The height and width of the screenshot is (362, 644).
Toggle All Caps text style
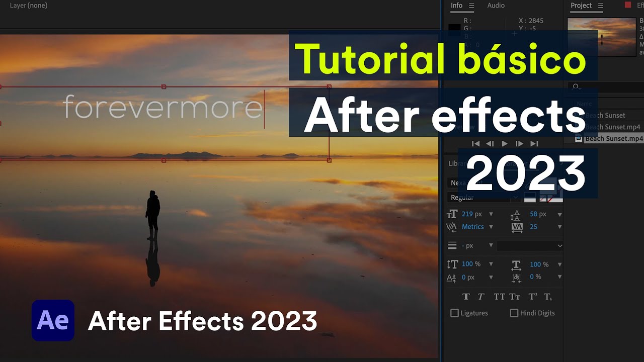(499, 297)
